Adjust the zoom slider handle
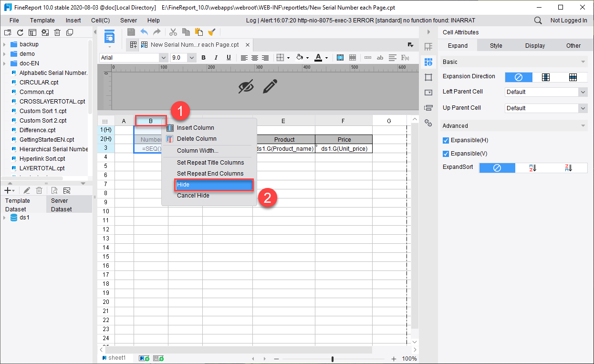The image size is (594, 364). tap(333, 359)
